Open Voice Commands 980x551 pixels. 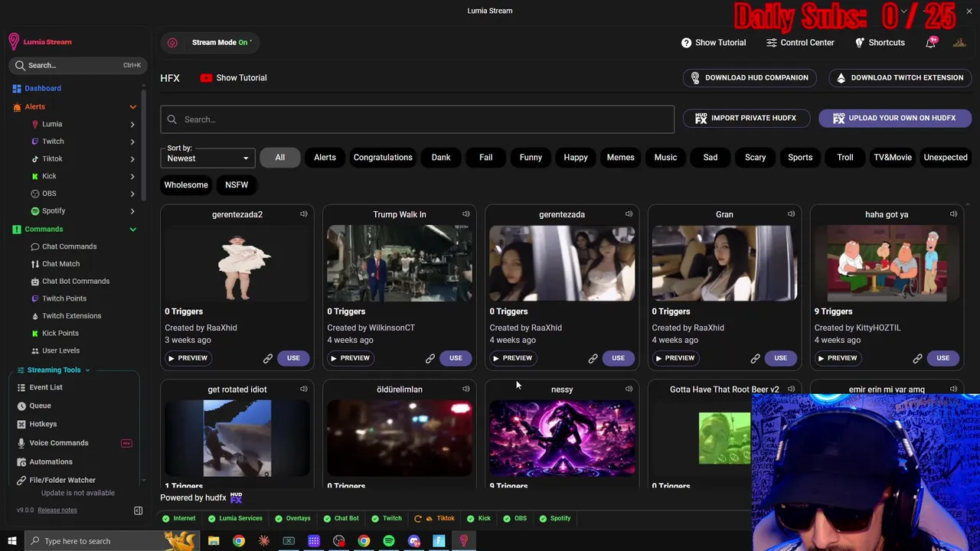59,443
